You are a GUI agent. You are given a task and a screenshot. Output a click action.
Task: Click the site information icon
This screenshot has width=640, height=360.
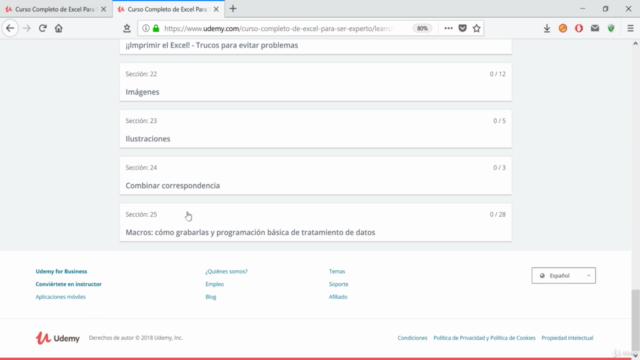click(x=146, y=28)
